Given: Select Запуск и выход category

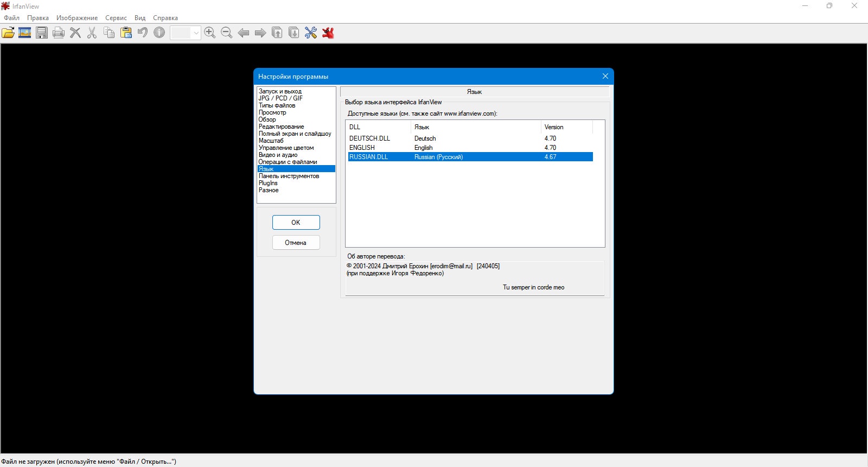Looking at the screenshot, I should click(x=296, y=91).
